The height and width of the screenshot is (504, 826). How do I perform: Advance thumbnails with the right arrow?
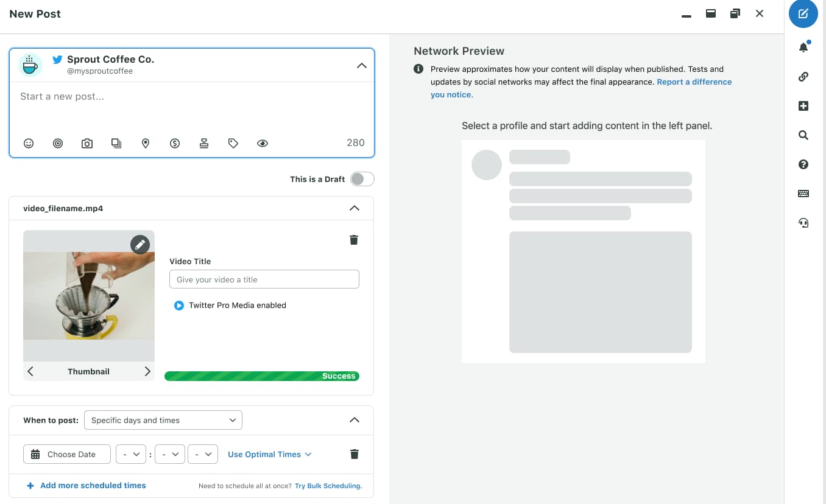148,371
